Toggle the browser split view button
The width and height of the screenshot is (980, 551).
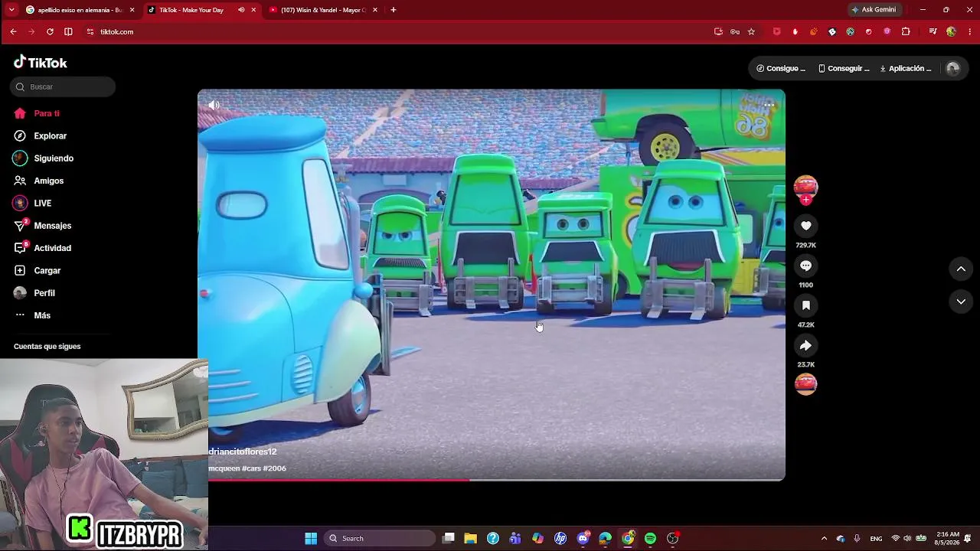pos(68,31)
